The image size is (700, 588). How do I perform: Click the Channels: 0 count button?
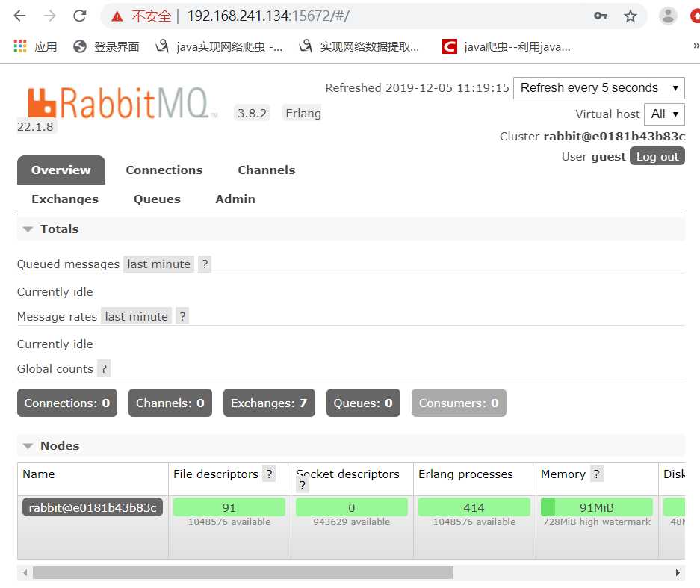coord(170,403)
